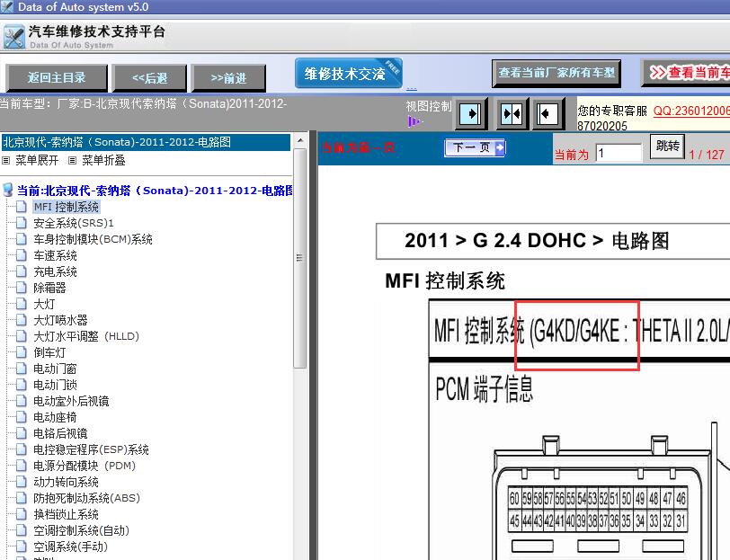Click the blue tree root icon
730x560 pixels.
[8, 190]
